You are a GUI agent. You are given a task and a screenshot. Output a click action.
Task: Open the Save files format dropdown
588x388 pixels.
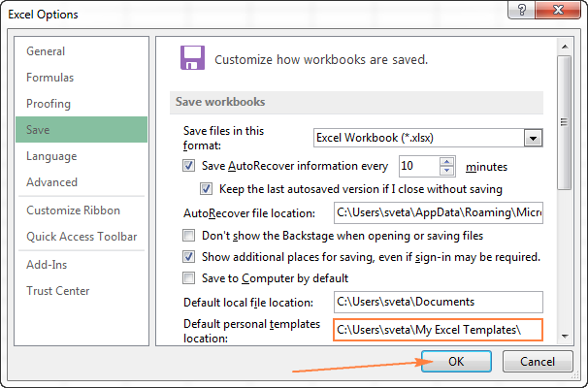tap(533, 139)
